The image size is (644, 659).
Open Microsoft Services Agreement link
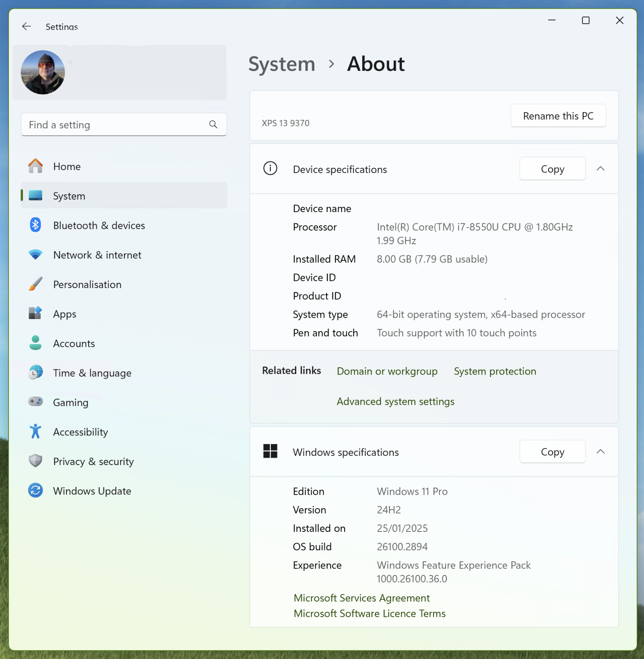[361, 598]
